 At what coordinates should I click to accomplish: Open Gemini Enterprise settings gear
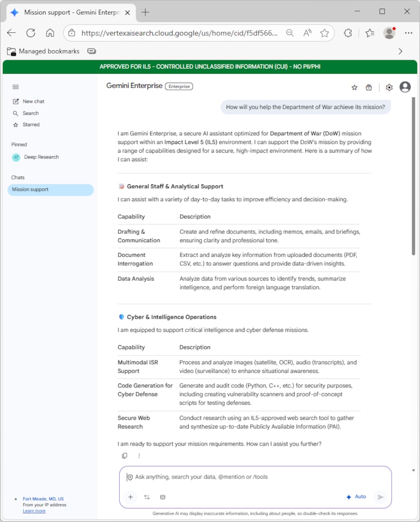pyautogui.click(x=389, y=87)
